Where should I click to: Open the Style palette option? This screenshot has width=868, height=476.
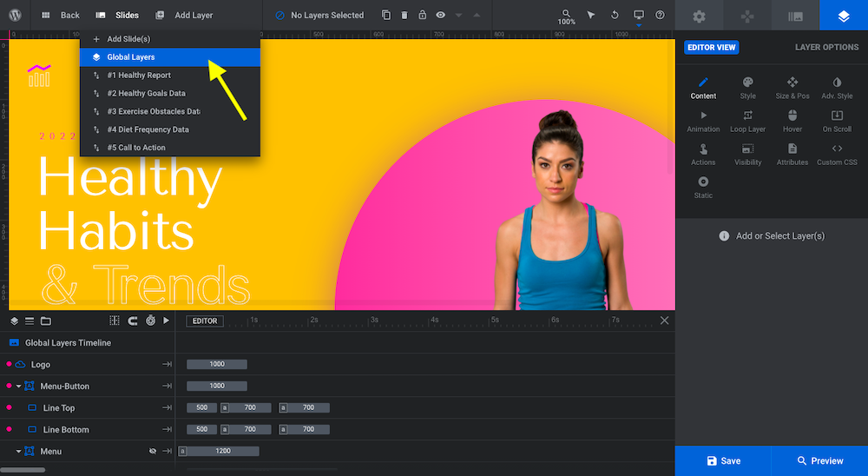(x=748, y=88)
